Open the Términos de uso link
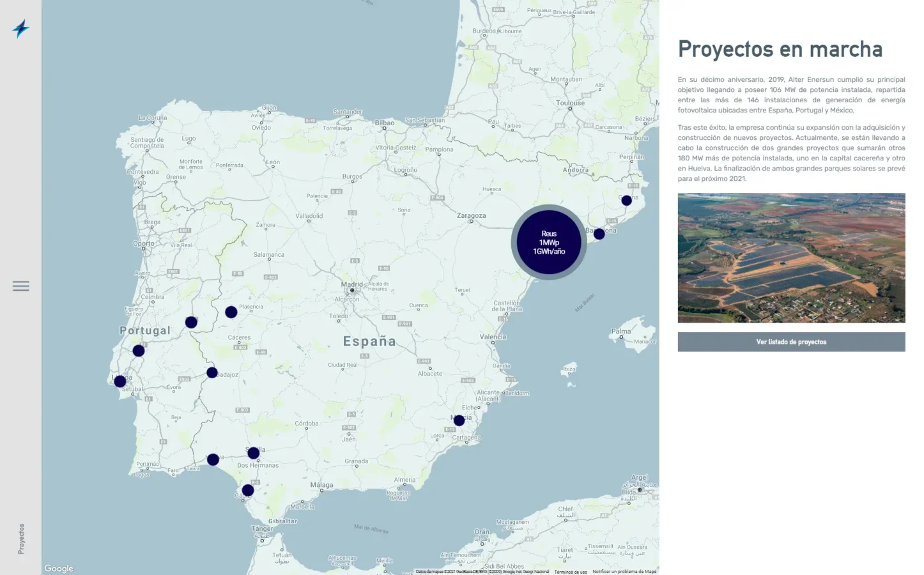924x575 pixels. pyautogui.click(x=570, y=572)
